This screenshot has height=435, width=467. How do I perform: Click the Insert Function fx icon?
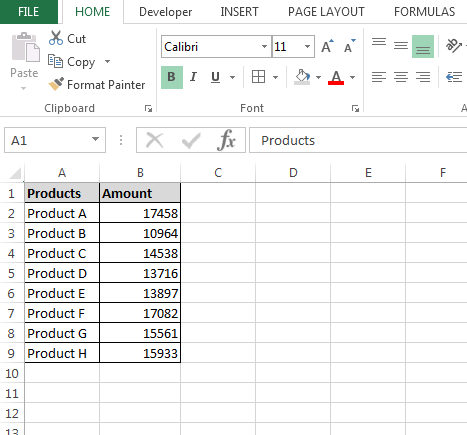[226, 140]
